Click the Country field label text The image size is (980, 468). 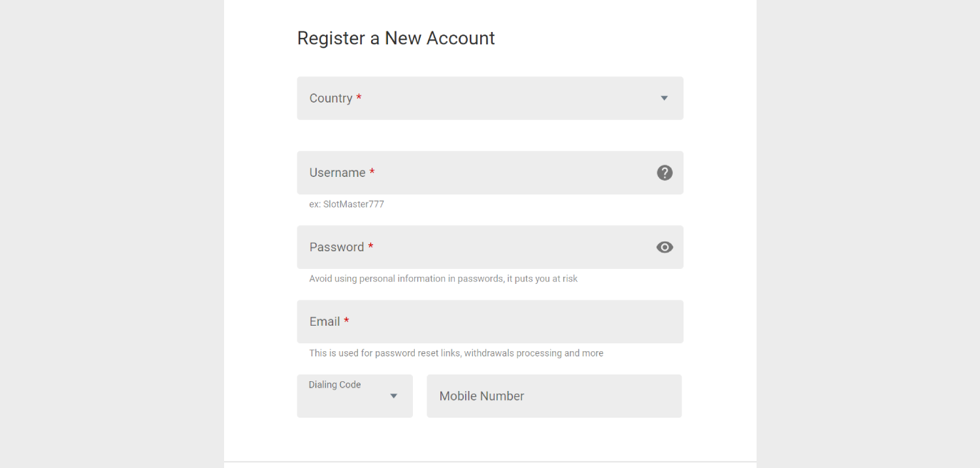(x=331, y=99)
